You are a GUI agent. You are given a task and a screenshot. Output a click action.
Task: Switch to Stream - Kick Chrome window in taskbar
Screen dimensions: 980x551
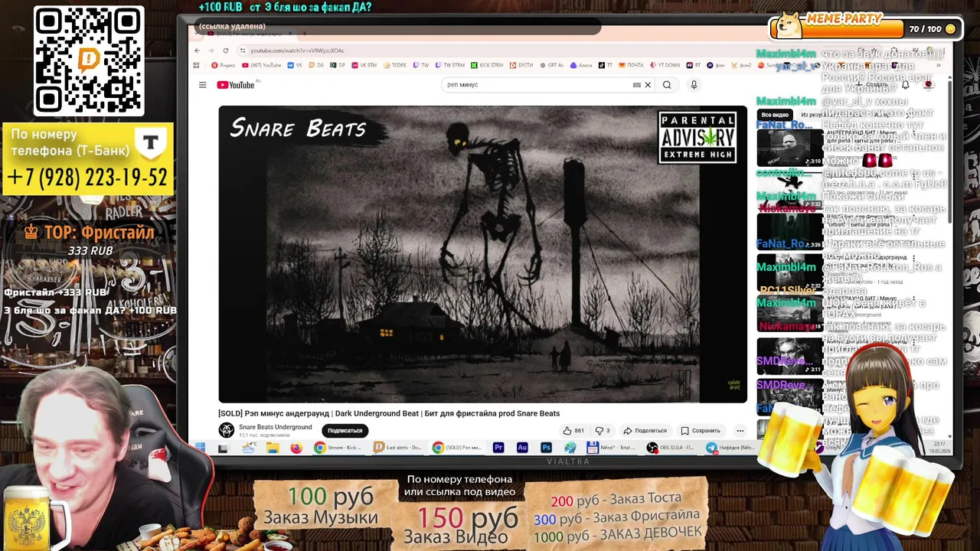(x=338, y=448)
